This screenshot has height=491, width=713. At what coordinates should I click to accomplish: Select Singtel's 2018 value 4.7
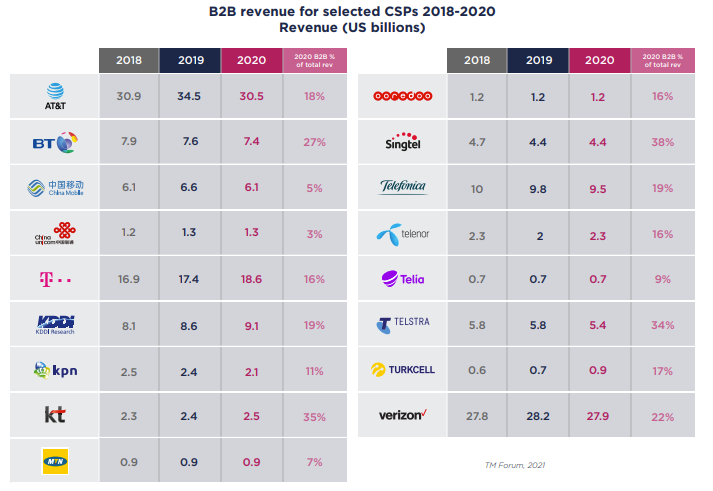477,142
